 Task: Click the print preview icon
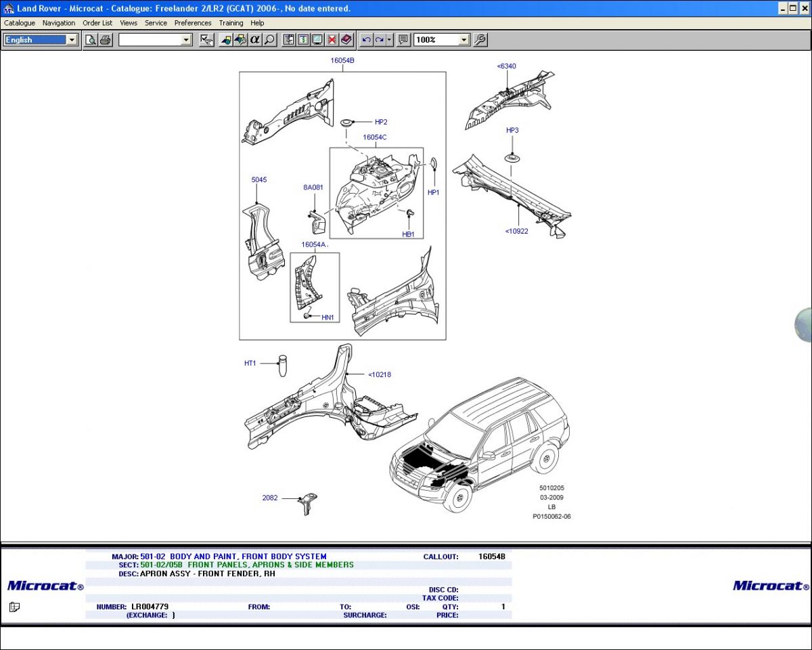coord(91,40)
